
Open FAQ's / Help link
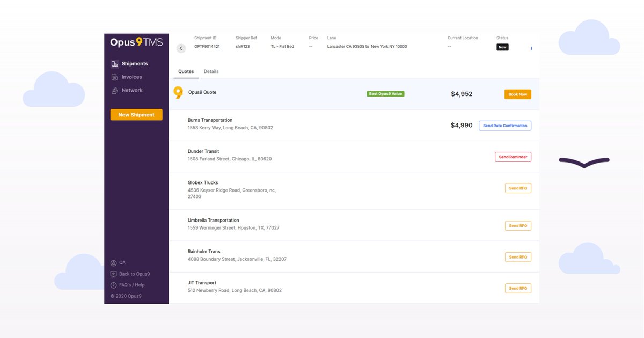point(132,285)
